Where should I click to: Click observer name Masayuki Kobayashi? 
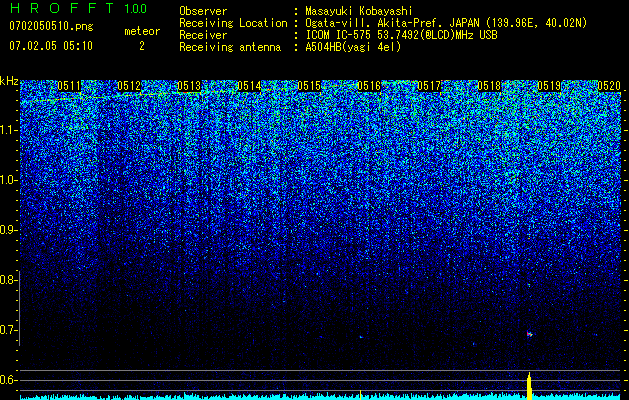tap(359, 11)
